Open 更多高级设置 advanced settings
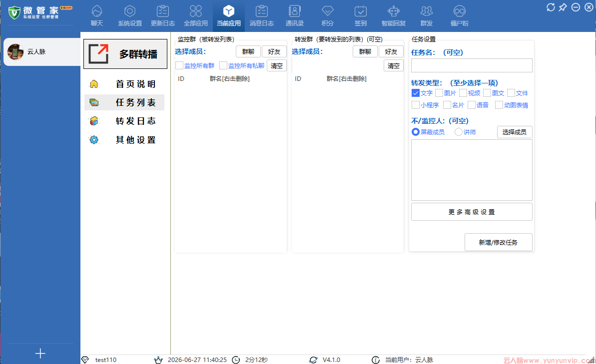Screen dimensions: 596x364 tap(472, 212)
